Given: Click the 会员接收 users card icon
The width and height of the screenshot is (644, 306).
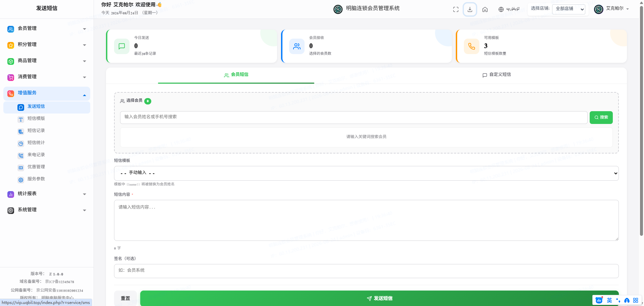Looking at the screenshot, I should click(297, 46).
